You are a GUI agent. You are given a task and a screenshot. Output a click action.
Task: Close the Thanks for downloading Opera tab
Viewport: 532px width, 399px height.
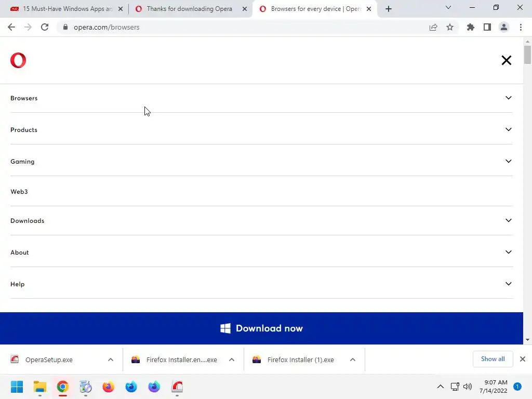pos(245,9)
